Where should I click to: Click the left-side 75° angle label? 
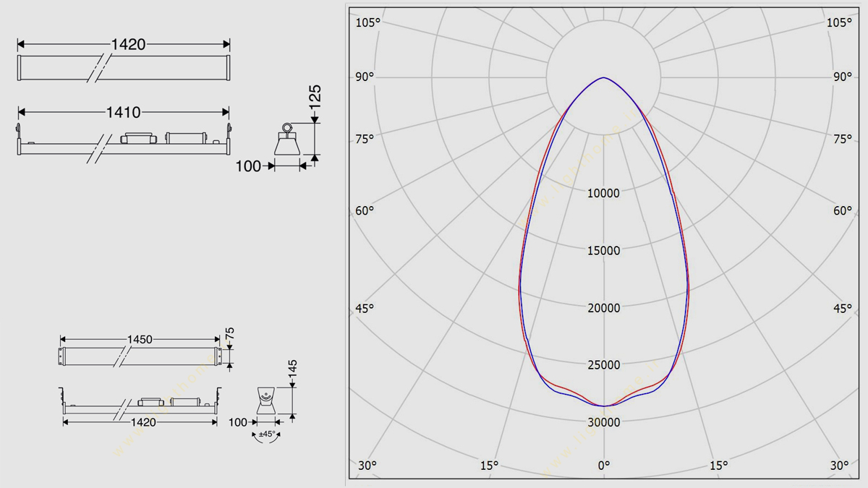click(365, 140)
